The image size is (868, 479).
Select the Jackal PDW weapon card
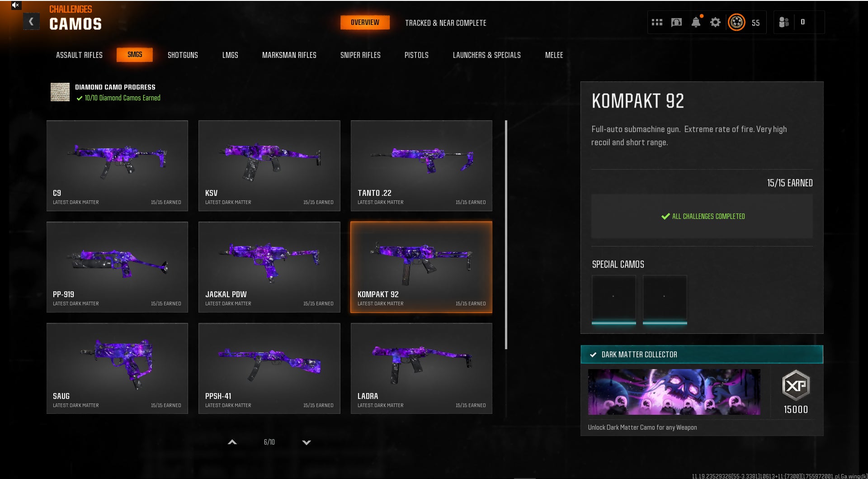(269, 267)
